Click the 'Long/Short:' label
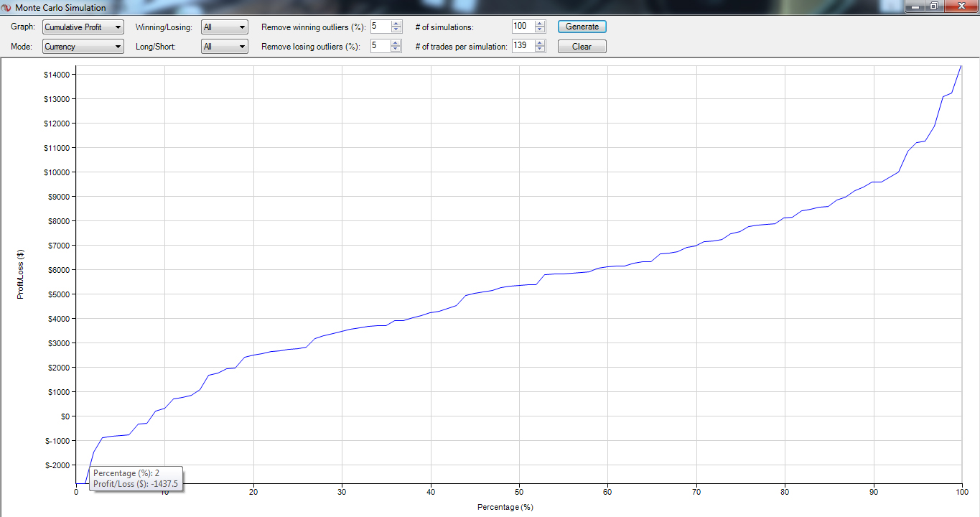 [x=156, y=47]
